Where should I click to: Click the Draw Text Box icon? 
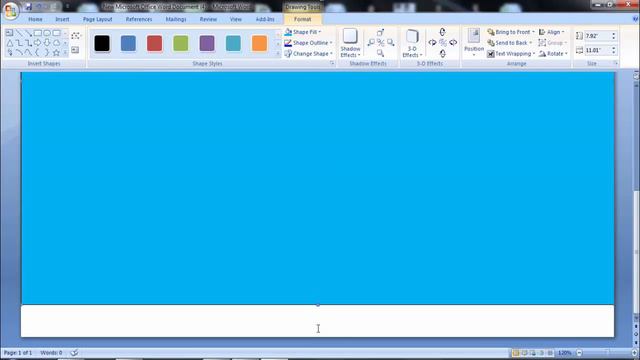pyautogui.click(x=75, y=50)
